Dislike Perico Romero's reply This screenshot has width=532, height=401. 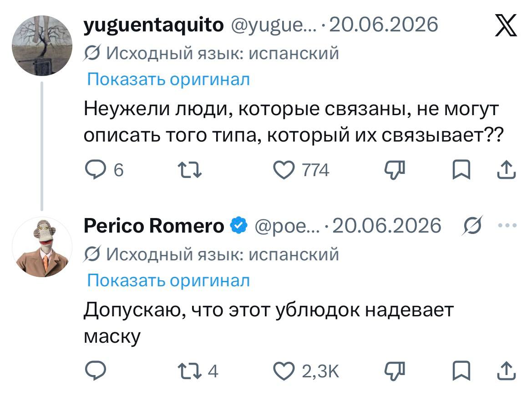click(x=395, y=371)
